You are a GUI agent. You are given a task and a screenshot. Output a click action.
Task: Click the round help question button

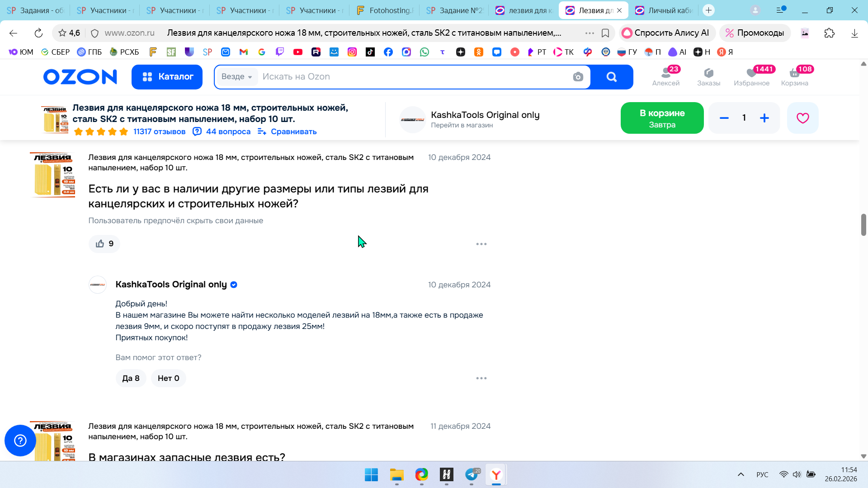coord(20,440)
